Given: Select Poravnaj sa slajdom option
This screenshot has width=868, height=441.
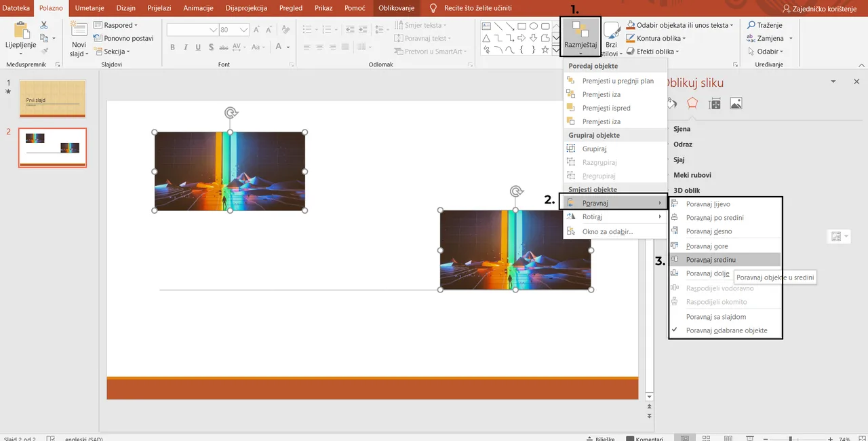Looking at the screenshot, I should pos(725,316).
